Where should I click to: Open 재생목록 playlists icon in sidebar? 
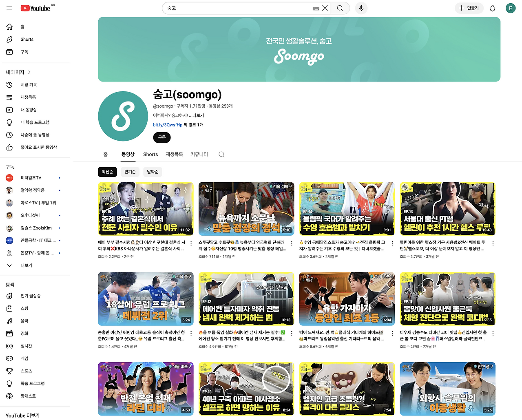coord(9,97)
